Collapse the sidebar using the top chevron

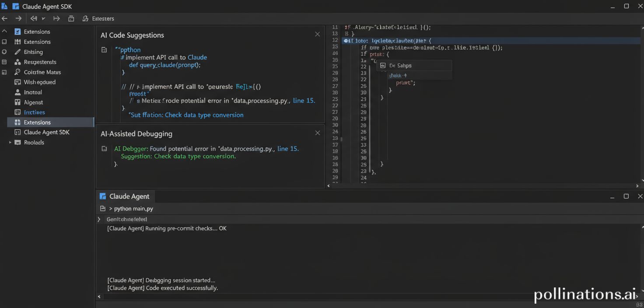coord(5,31)
